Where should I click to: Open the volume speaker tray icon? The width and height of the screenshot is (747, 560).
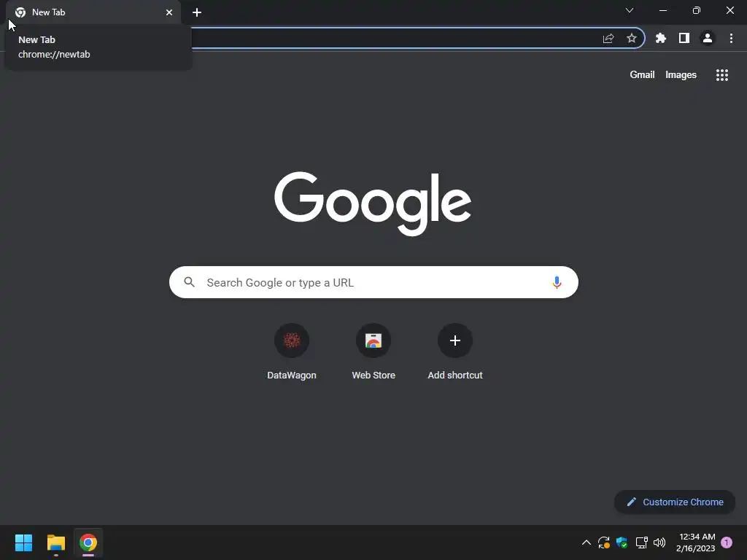[659, 542]
